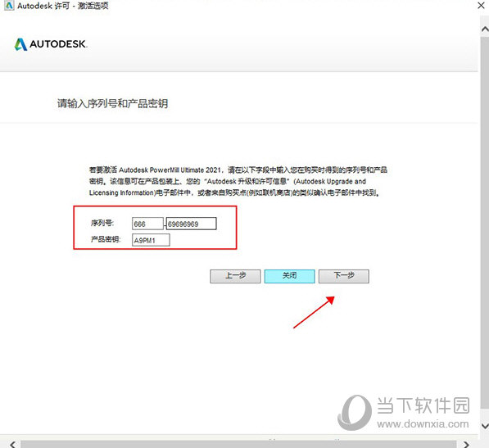This screenshot has width=489, height=448.
Task: Click the 上一步 (Back) button
Action: tap(235, 276)
